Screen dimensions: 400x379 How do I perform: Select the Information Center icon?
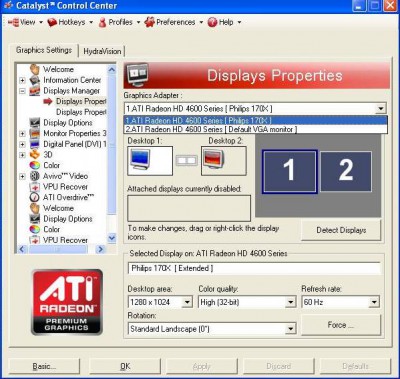coord(35,80)
